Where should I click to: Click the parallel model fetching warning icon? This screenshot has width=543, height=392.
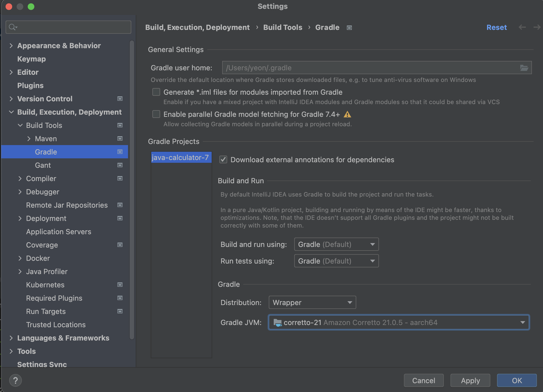coord(347,114)
